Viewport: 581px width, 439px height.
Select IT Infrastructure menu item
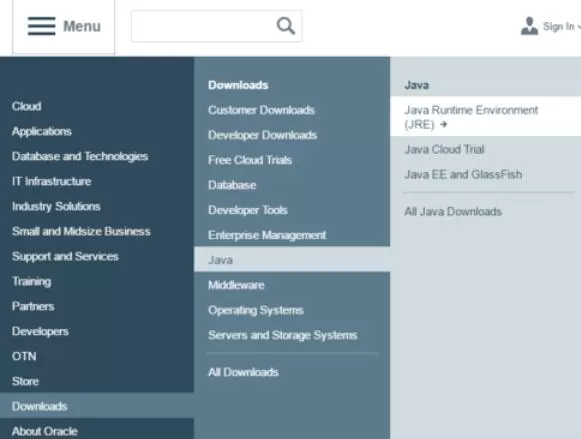pyautogui.click(x=52, y=181)
